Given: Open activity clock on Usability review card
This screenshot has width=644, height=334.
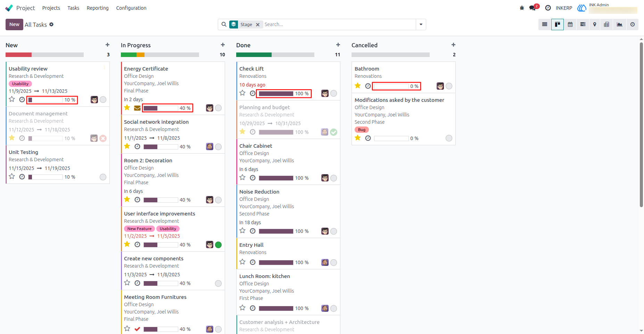Looking at the screenshot, I should [22, 100].
